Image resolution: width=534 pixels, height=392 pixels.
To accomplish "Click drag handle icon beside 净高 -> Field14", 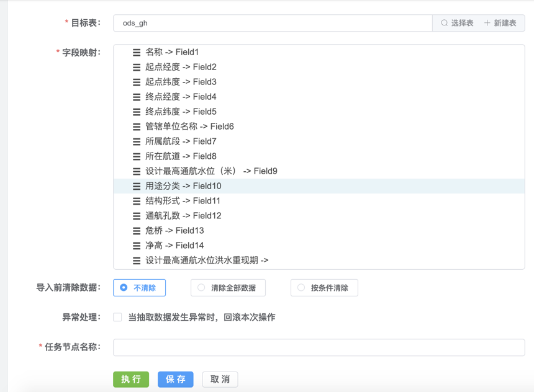I will (x=137, y=246).
